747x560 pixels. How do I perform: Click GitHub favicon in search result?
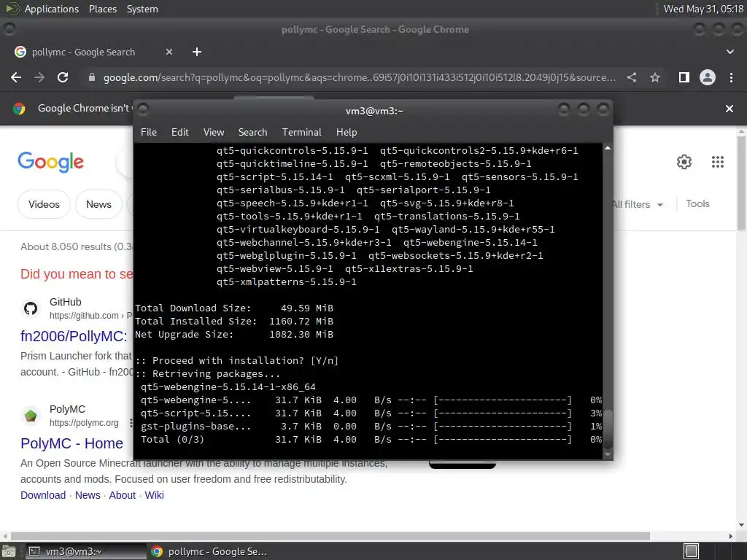[x=31, y=308]
